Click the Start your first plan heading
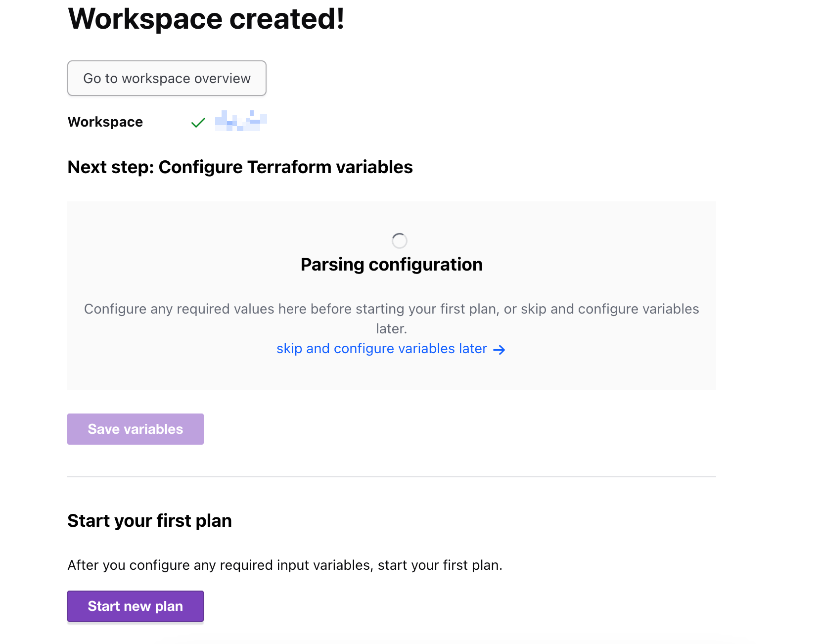Screen dimensions: 818x644 [149, 521]
